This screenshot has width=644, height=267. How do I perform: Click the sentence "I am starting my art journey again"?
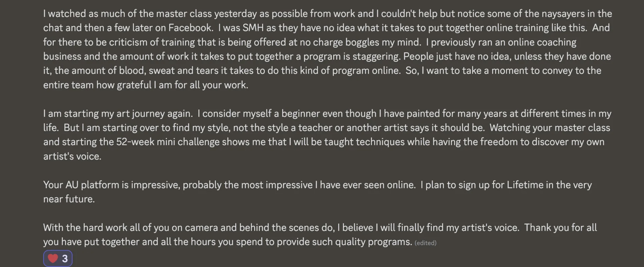point(117,114)
